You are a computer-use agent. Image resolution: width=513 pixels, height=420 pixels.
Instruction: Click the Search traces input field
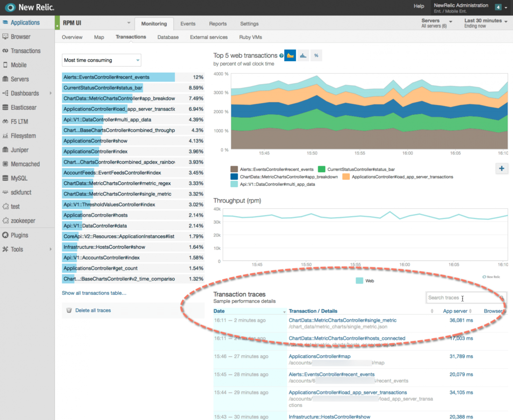466,297
